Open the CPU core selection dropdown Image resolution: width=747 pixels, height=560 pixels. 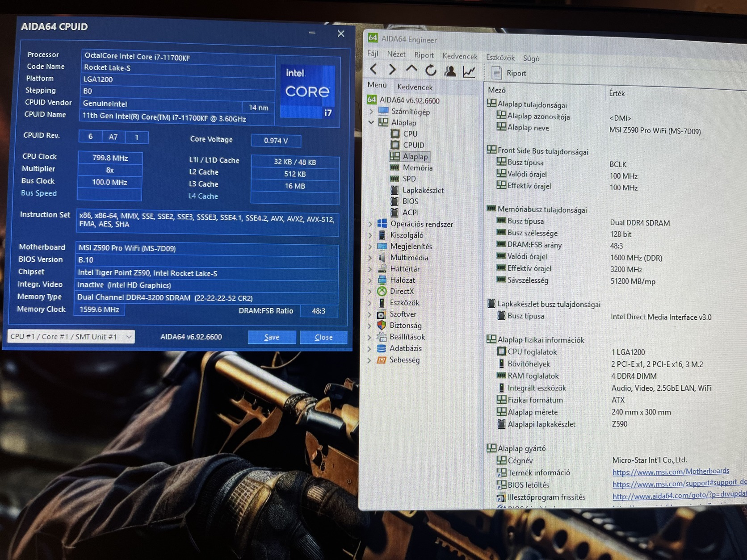click(71, 336)
